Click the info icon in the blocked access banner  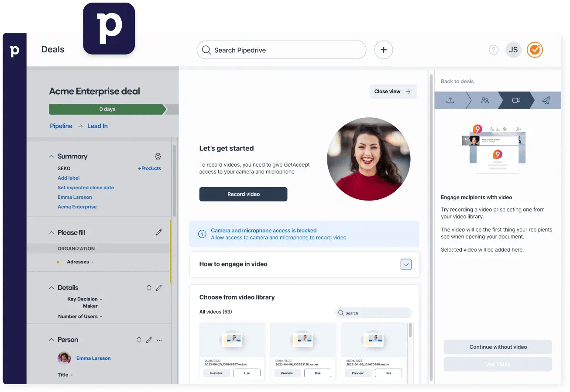coord(202,234)
